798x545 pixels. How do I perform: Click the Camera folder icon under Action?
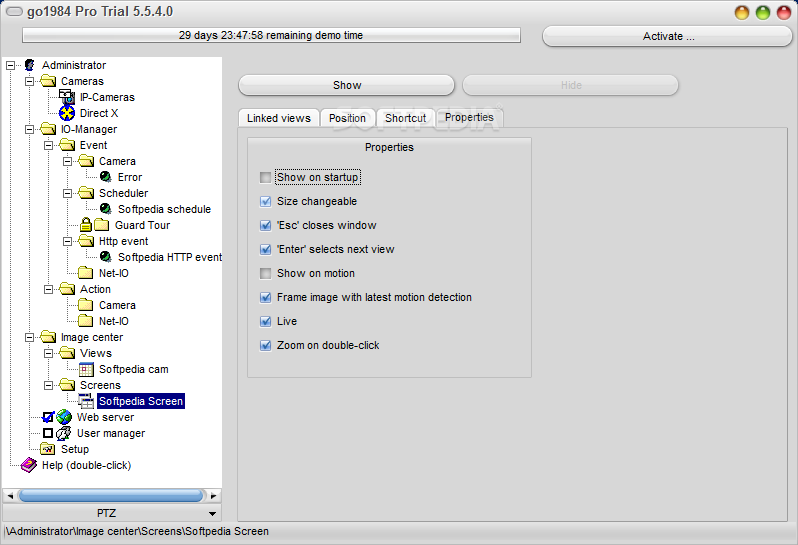(86, 305)
